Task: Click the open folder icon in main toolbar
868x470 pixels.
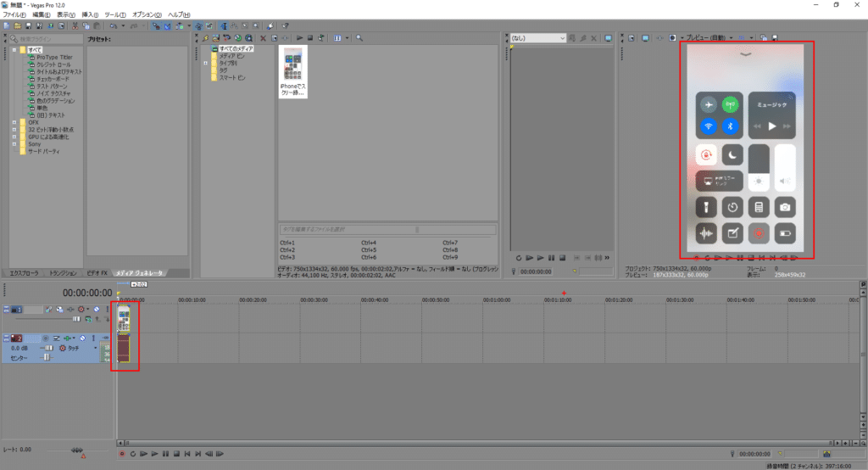Action: 17,26
